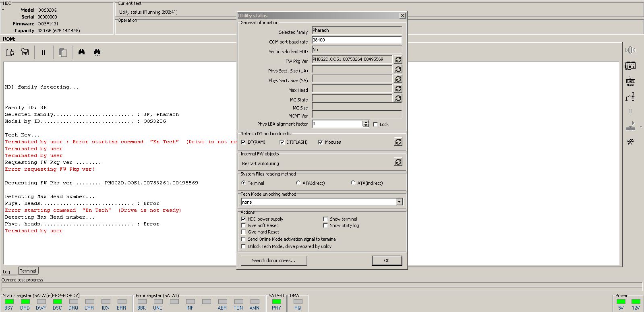Click the 'Family ID: 3F' log line

coord(26,107)
